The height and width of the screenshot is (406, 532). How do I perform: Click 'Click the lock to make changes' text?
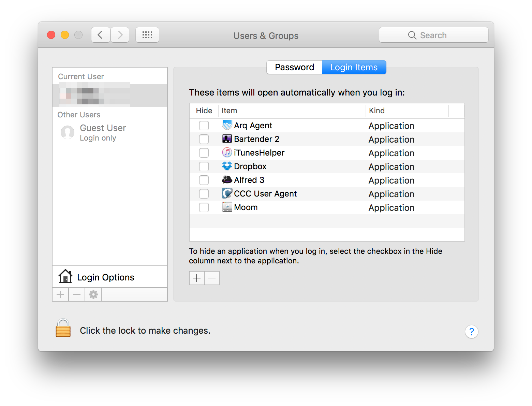tap(145, 331)
